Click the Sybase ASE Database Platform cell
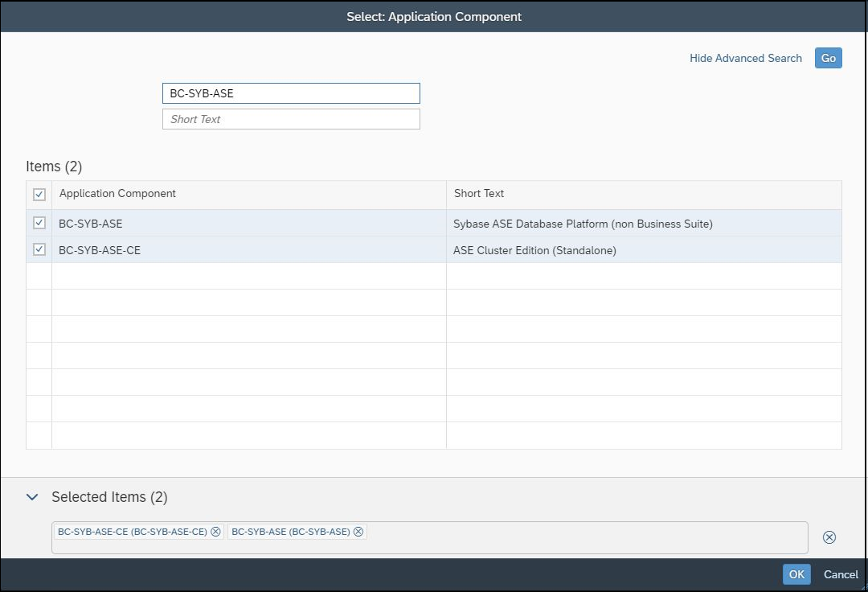868x592 pixels. [583, 224]
